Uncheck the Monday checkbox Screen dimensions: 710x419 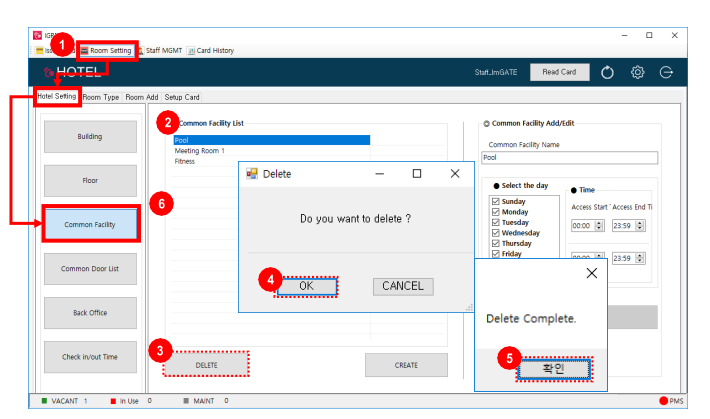pyautogui.click(x=496, y=212)
